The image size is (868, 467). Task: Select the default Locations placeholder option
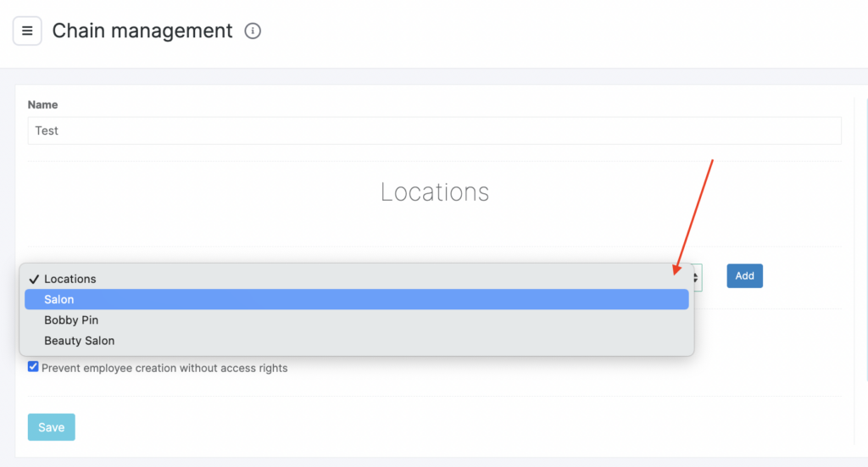click(x=70, y=279)
